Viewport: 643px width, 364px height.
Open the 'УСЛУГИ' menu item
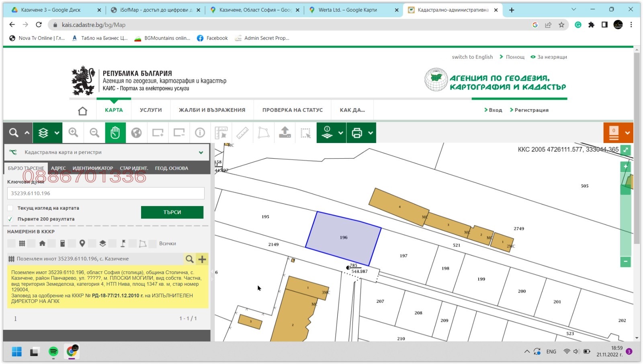[x=151, y=110]
